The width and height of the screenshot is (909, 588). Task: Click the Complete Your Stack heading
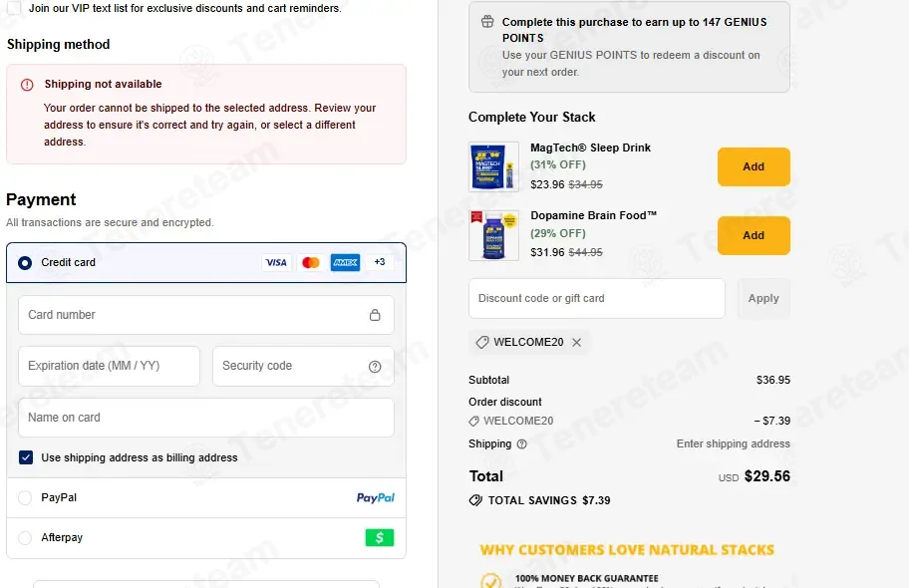pyautogui.click(x=531, y=118)
